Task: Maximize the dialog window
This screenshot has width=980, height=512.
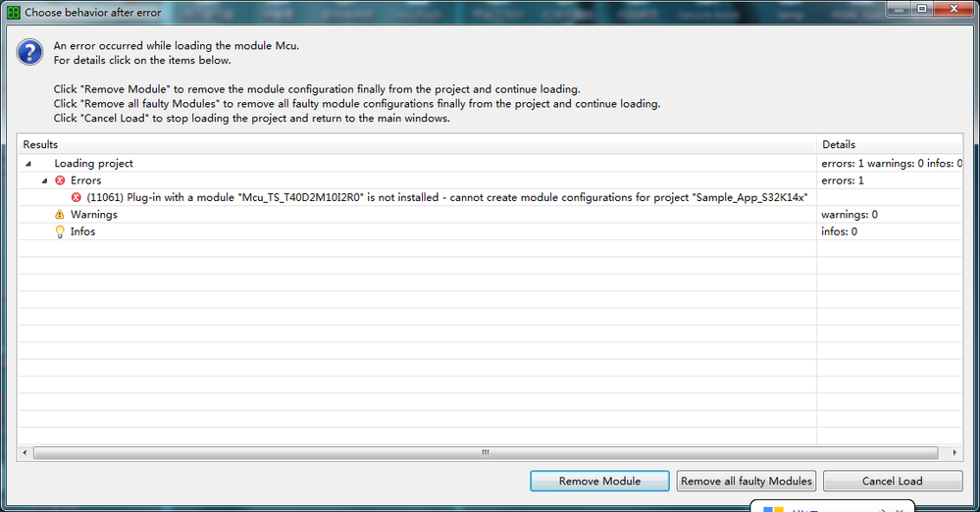Action: (x=922, y=8)
